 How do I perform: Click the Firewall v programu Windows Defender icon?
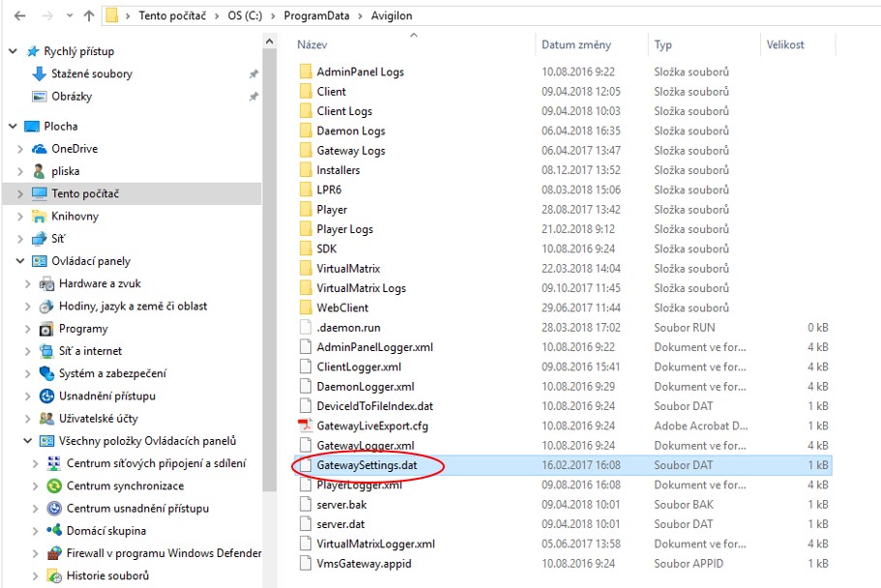click(x=55, y=553)
